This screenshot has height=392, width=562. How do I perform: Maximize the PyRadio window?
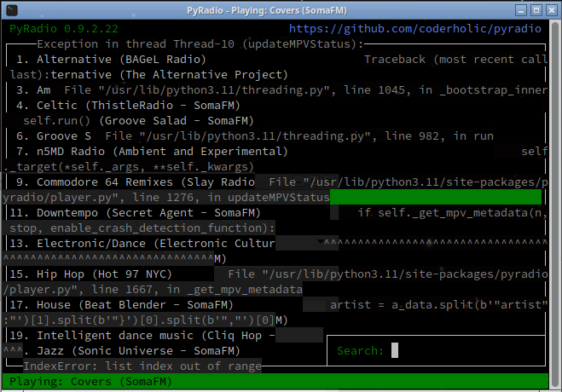(x=536, y=10)
